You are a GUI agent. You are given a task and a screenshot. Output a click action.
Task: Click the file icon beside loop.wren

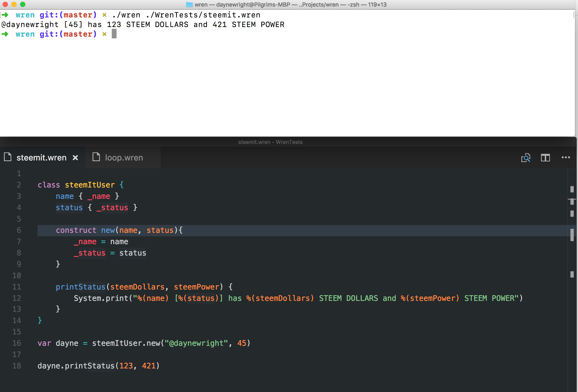[x=96, y=157]
